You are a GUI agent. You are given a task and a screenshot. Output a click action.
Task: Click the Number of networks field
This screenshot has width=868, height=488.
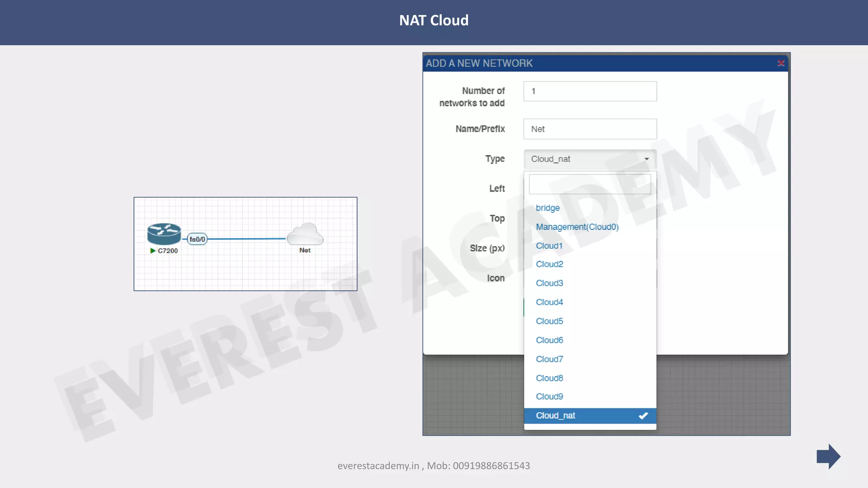tap(590, 91)
